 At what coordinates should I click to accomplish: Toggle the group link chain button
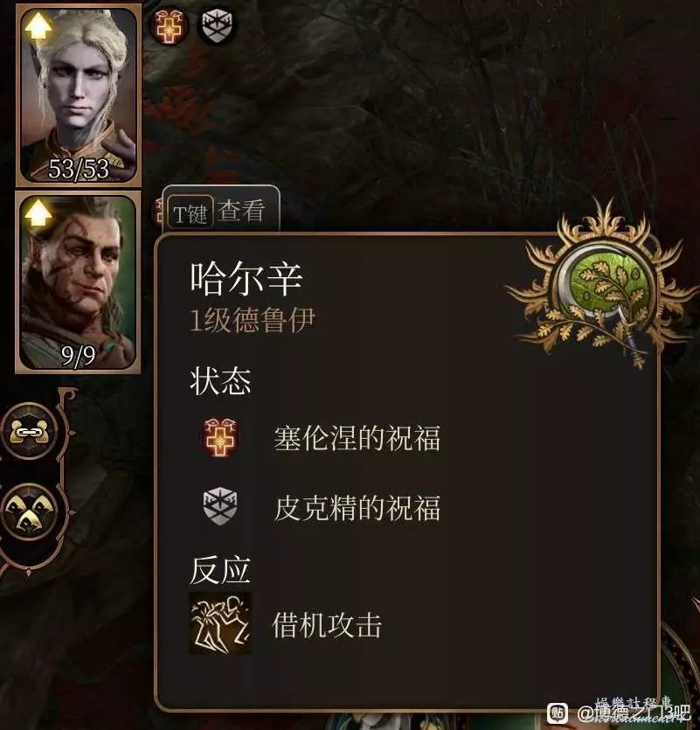pyautogui.click(x=29, y=431)
